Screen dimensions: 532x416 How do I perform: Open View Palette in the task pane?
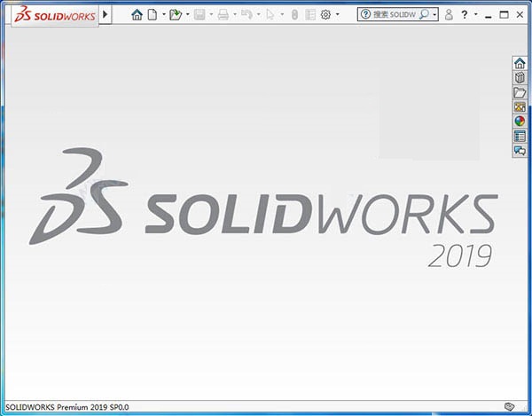(x=520, y=107)
